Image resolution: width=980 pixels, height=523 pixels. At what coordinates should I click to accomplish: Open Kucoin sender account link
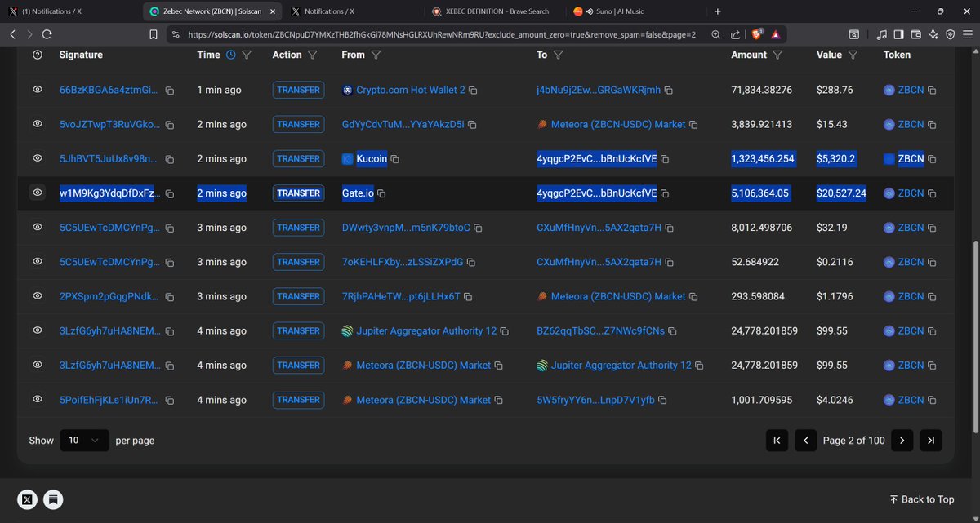click(x=372, y=159)
